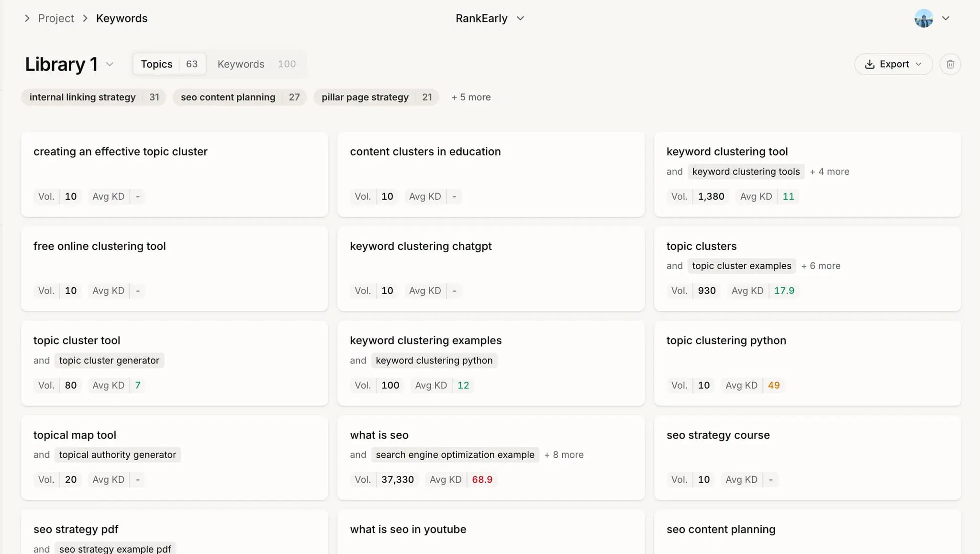
Task: Open the seo strategy course card
Action: pos(807,458)
